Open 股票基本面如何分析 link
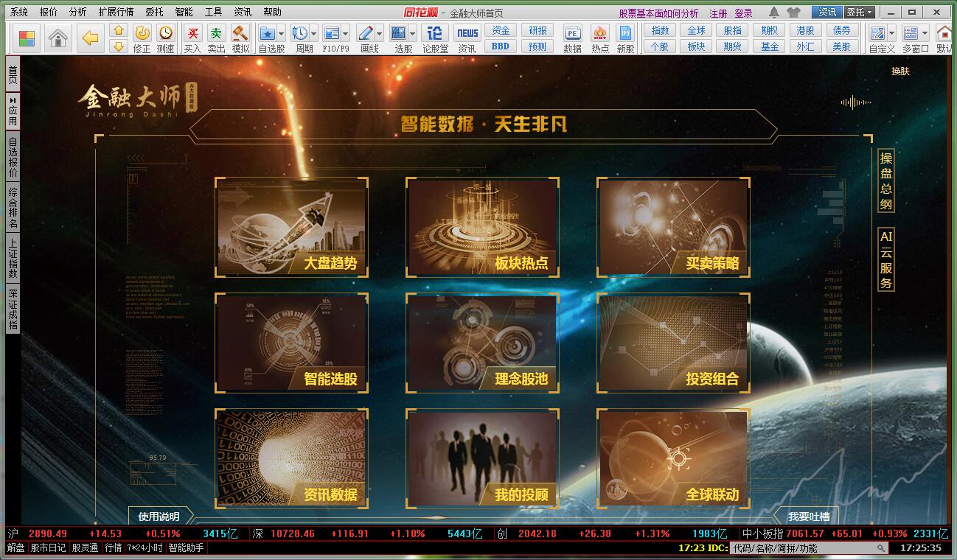Screen dimensions: 957x560 pos(658,13)
